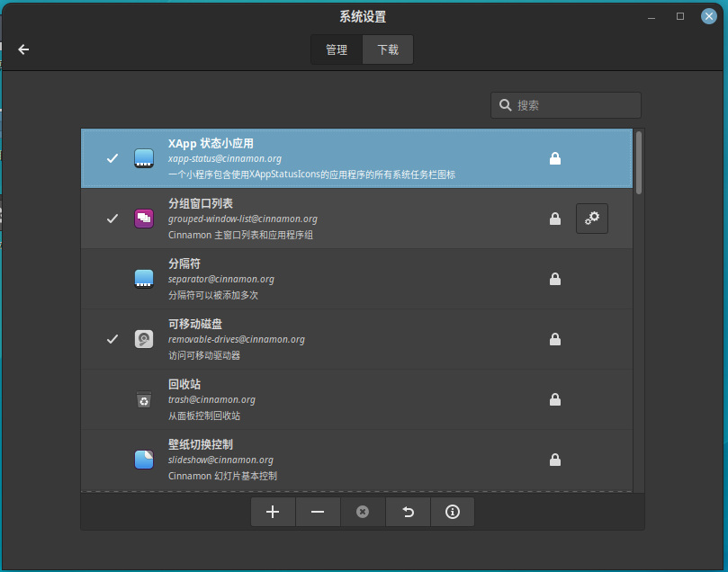Image resolution: width=728 pixels, height=572 pixels.
Task: Click separator@cinnamon.org text
Action: [x=221, y=280]
